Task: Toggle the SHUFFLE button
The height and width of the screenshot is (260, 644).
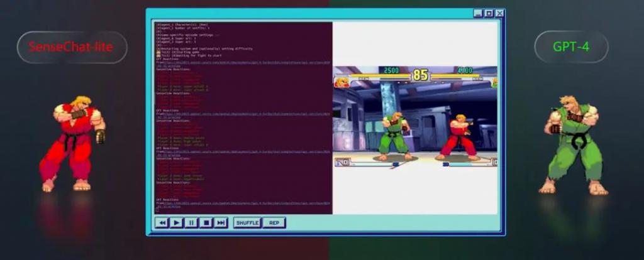Action: [247, 223]
